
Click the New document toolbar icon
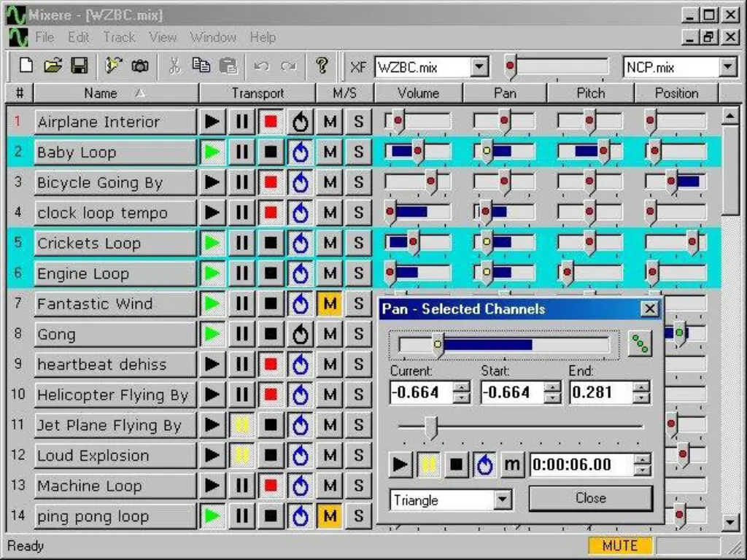click(x=26, y=66)
